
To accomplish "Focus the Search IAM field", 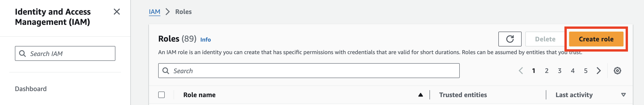I will pos(65,54).
